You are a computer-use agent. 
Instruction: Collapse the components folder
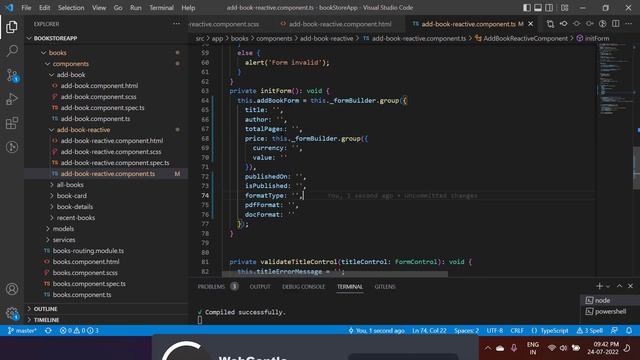click(x=70, y=64)
